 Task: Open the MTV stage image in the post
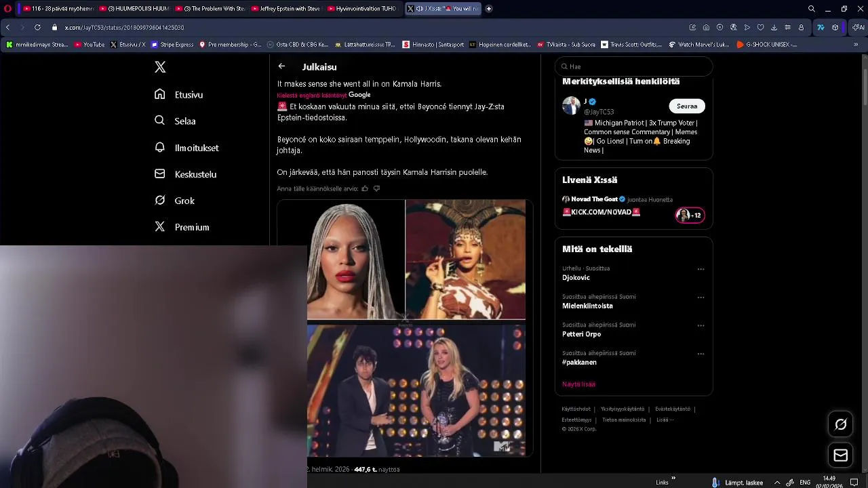[x=416, y=390]
